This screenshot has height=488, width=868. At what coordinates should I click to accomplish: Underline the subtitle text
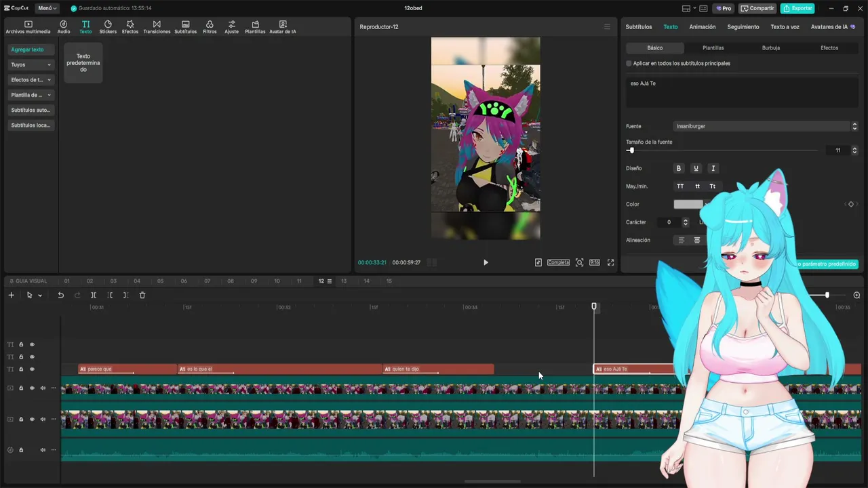[696, 168]
